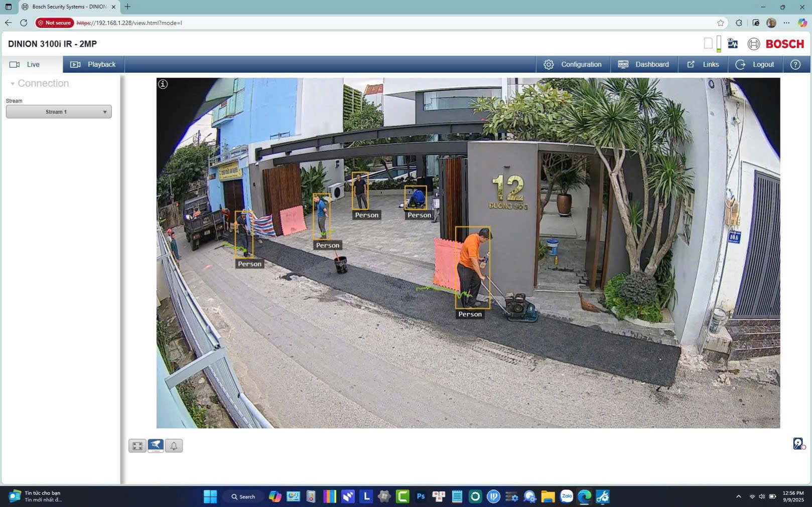Click the full-screen video button

coord(137,446)
